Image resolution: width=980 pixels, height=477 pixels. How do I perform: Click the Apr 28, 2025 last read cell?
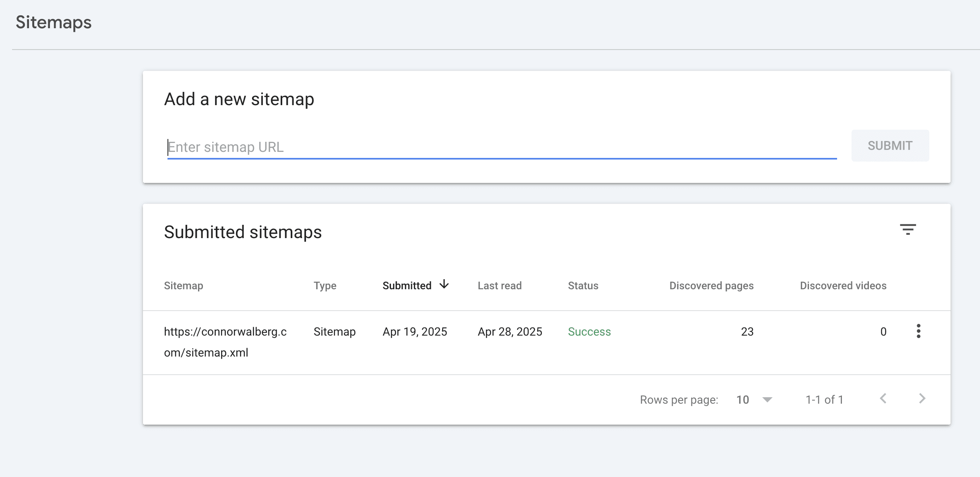(510, 332)
